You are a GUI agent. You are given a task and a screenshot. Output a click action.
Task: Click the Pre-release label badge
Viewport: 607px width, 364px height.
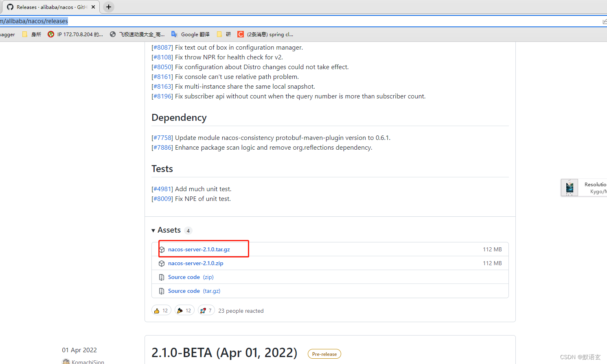click(324, 354)
